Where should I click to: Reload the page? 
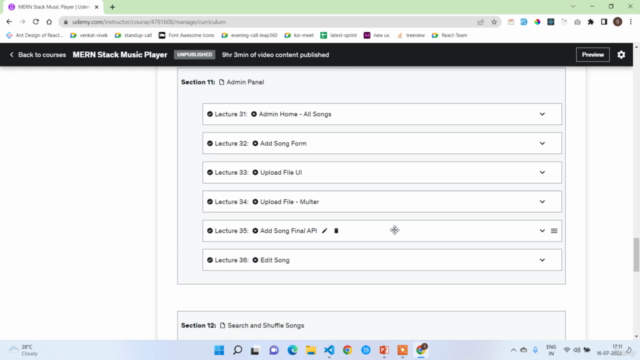tap(36, 22)
